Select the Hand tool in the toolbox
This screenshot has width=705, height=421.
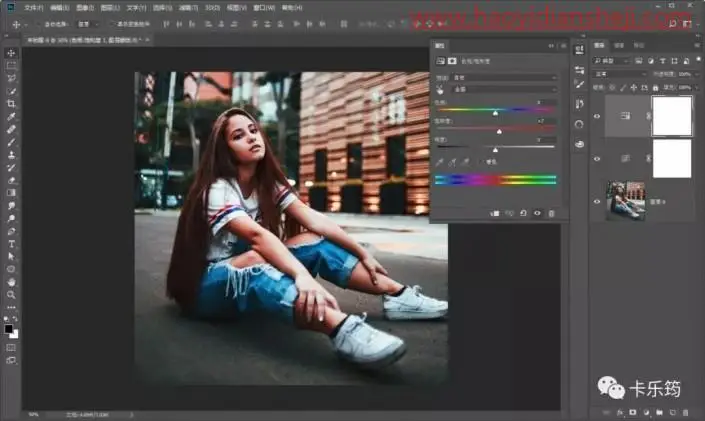(11, 282)
